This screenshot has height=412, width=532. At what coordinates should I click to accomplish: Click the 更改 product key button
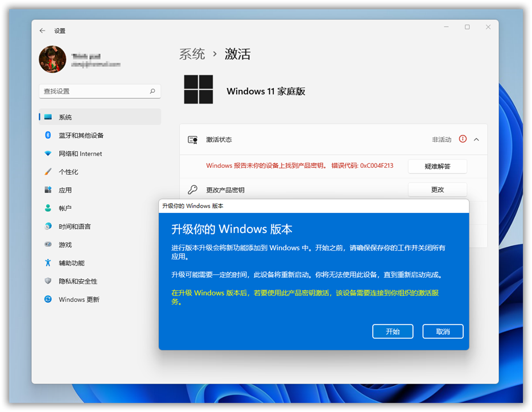click(438, 189)
